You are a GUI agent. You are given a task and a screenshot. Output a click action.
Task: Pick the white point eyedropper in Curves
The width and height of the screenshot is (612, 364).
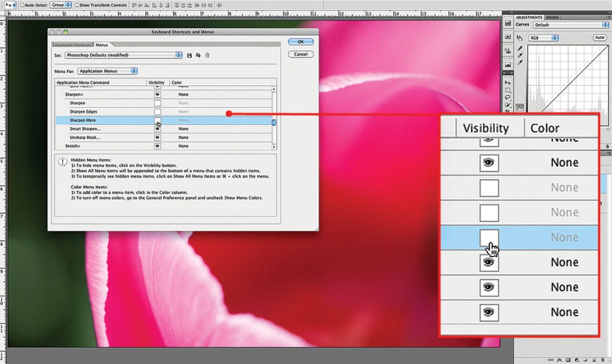pos(520,62)
